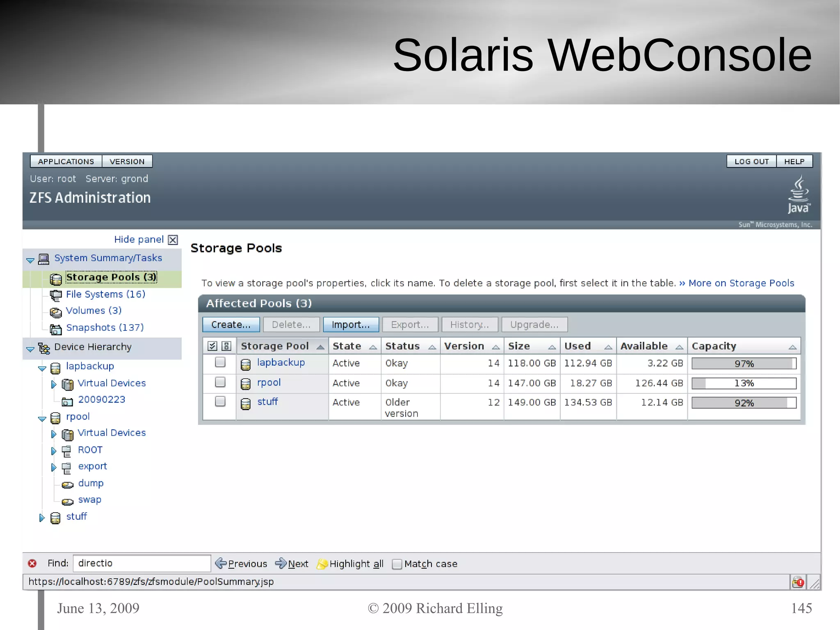Click the lapbackup pool icon in Device Hierarchy
The height and width of the screenshot is (630, 840).
point(55,368)
